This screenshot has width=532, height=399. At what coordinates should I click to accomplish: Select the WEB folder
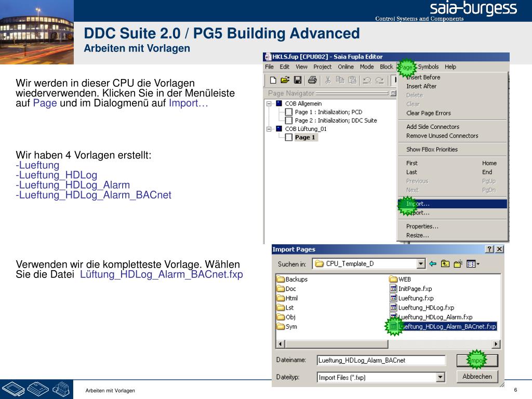[x=401, y=279]
